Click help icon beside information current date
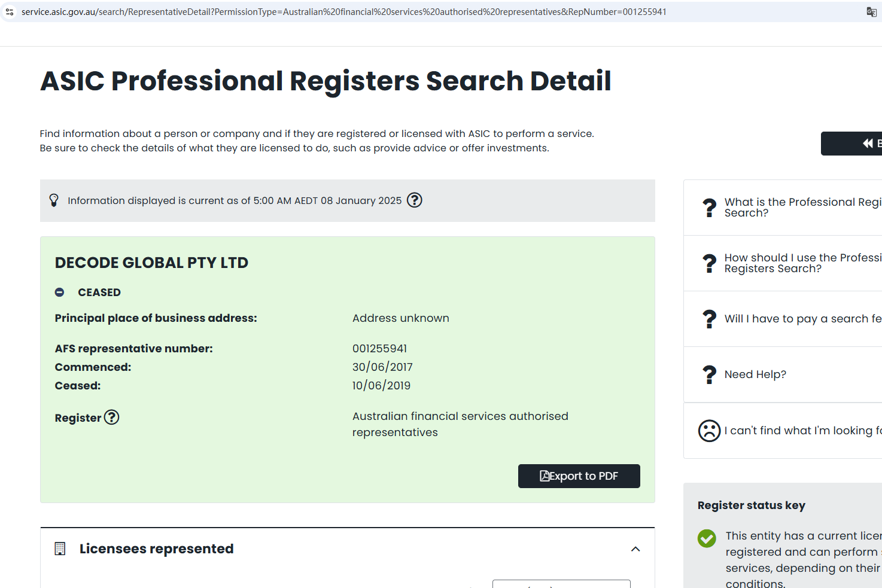 pyautogui.click(x=415, y=200)
